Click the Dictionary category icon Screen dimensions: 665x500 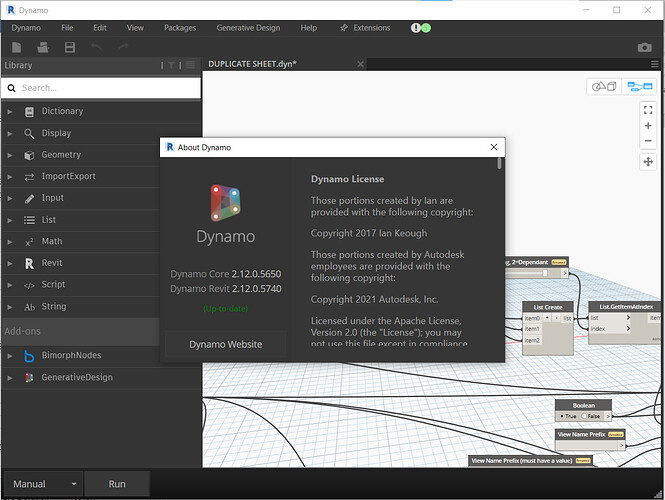[x=29, y=112]
